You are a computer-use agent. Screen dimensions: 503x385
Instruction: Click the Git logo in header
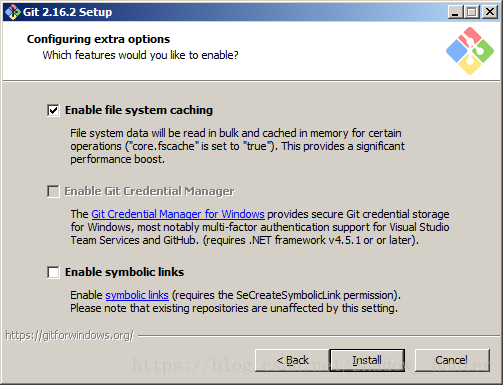point(470,51)
